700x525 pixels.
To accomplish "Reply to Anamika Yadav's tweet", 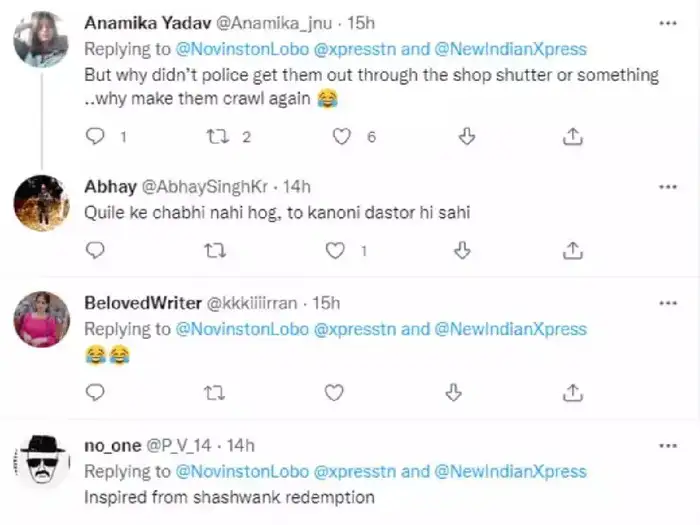I will (96, 136).
